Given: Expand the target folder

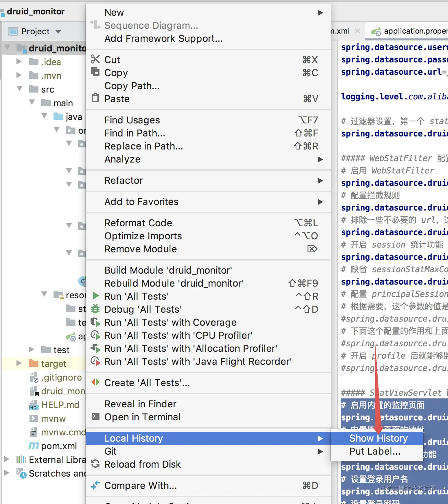Looking at the screenshot, I should 19,363.
